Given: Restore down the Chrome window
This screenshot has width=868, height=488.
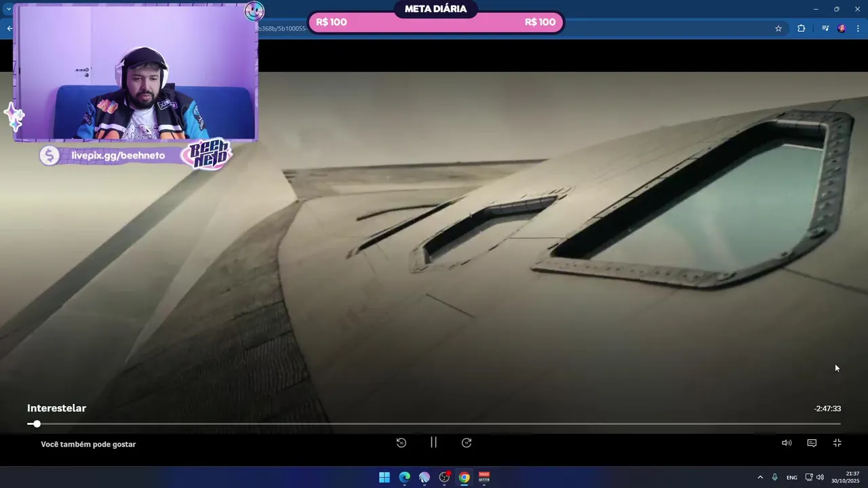Looking at the screenshot, I should [836, 9].
